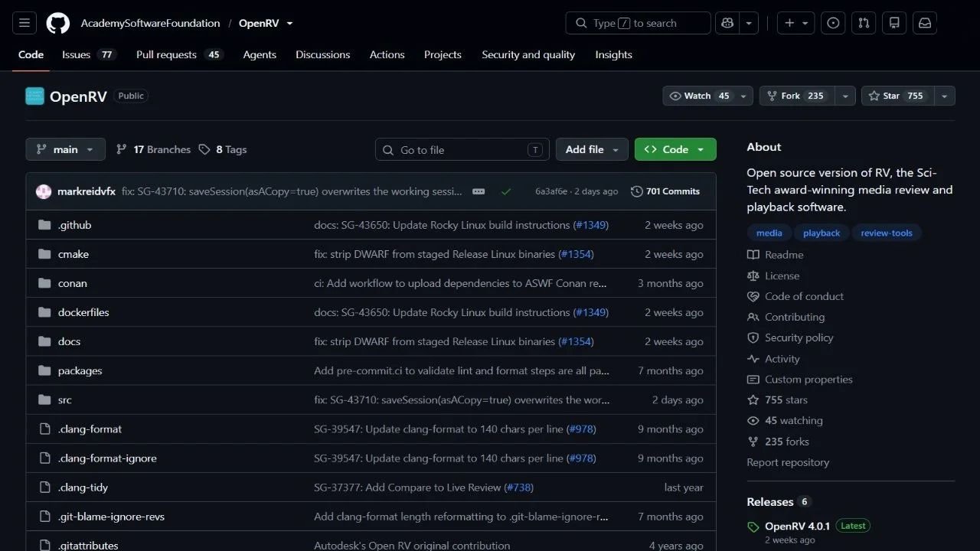The height and width of the screenshot is (551, 980).
Task: Switch to the Actions tab
Action: [387, 54]
